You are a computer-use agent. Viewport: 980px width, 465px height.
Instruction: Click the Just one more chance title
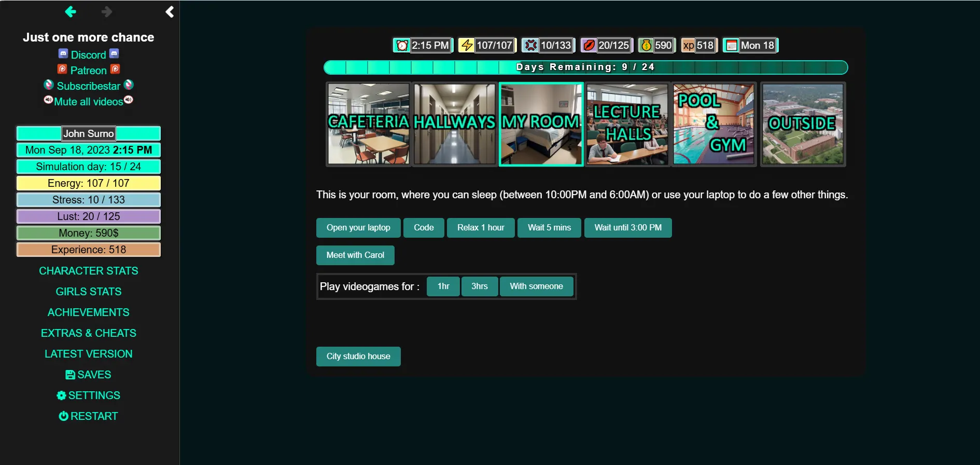(x=89, y=37)
